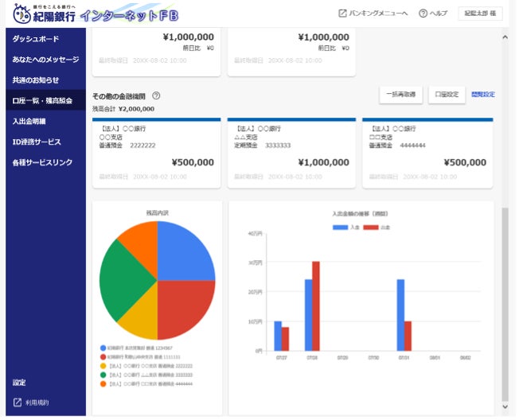This screenshot has height=420, width=519.
Task: Click the インターネットFB header title
Action: [x=129, y=16]
